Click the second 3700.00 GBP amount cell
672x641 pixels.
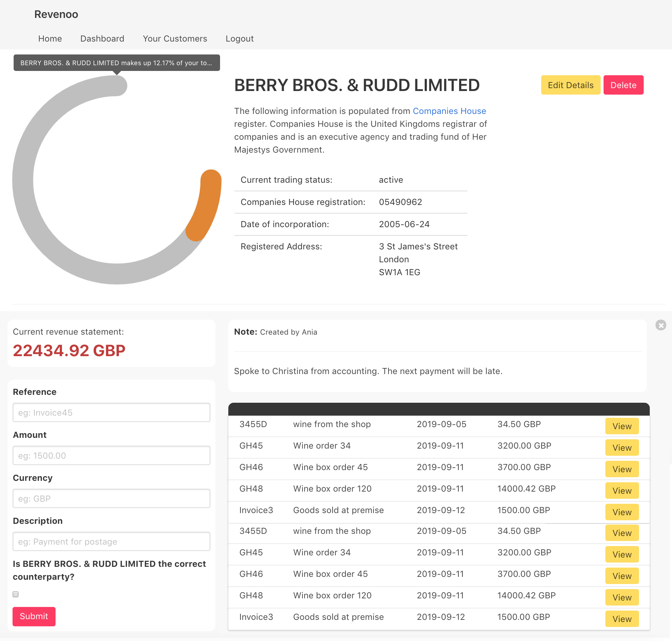[x=524, y=574]
